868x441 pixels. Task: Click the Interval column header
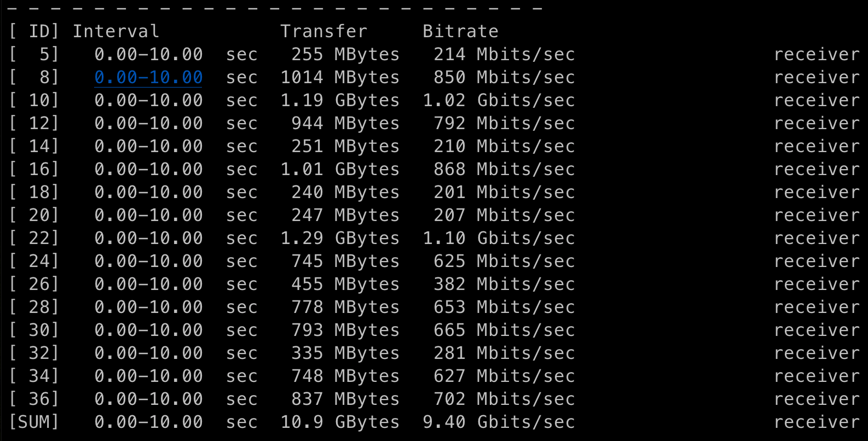pos(116,31)
